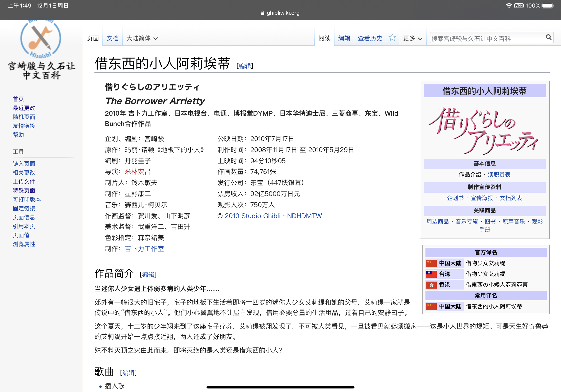Open 音乐专辑 in the infobox

point(467,222)
